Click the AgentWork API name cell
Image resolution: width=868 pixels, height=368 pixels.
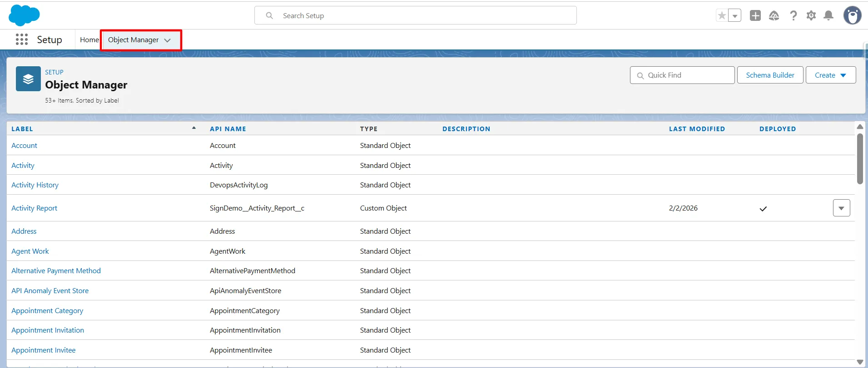(x=228, y=251)
